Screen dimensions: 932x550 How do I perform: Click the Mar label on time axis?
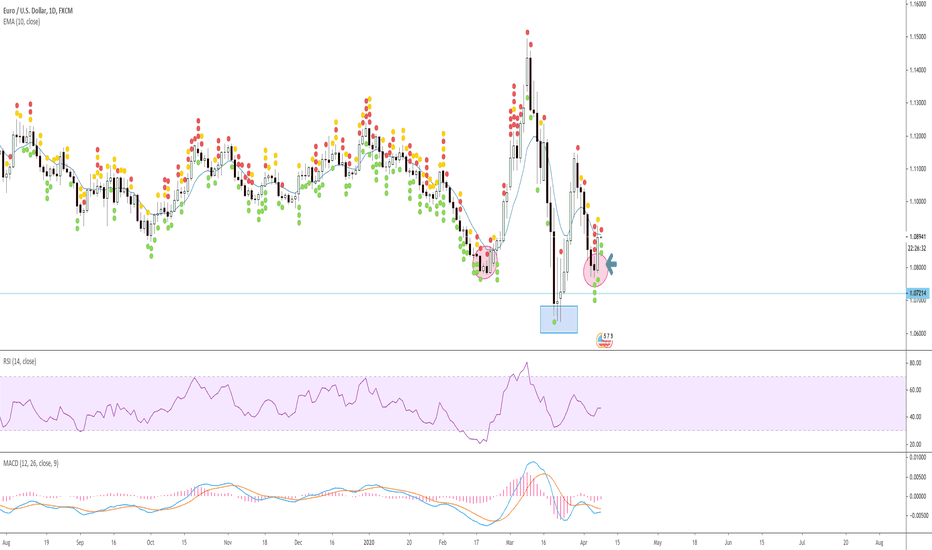click(x=510, y=543)
